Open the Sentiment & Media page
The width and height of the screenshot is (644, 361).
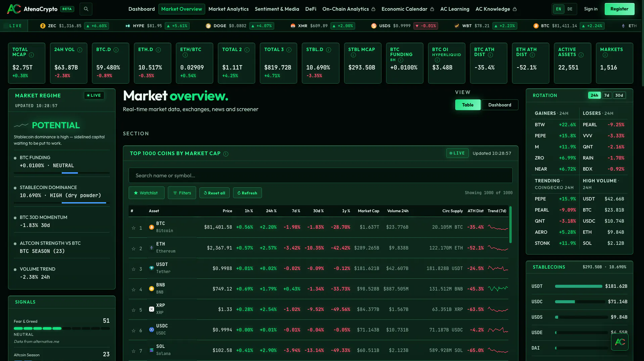[277, 9]
